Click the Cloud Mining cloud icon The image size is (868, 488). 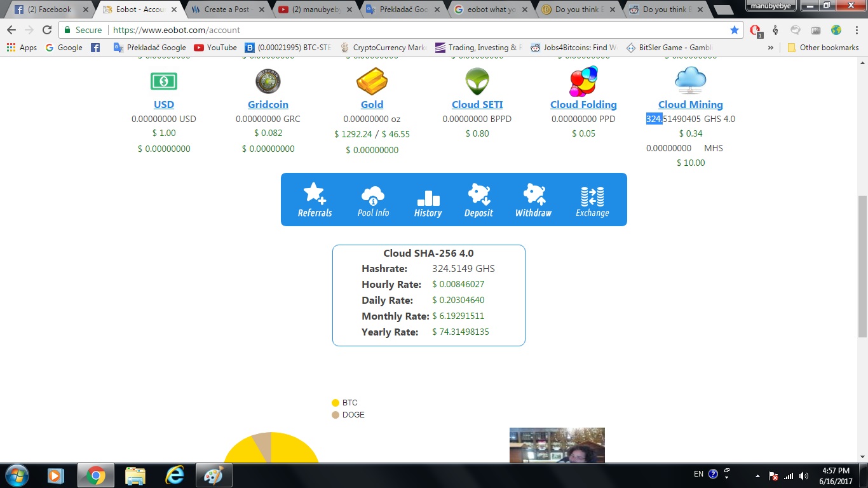pyautogui.click(x=691, y=80)
